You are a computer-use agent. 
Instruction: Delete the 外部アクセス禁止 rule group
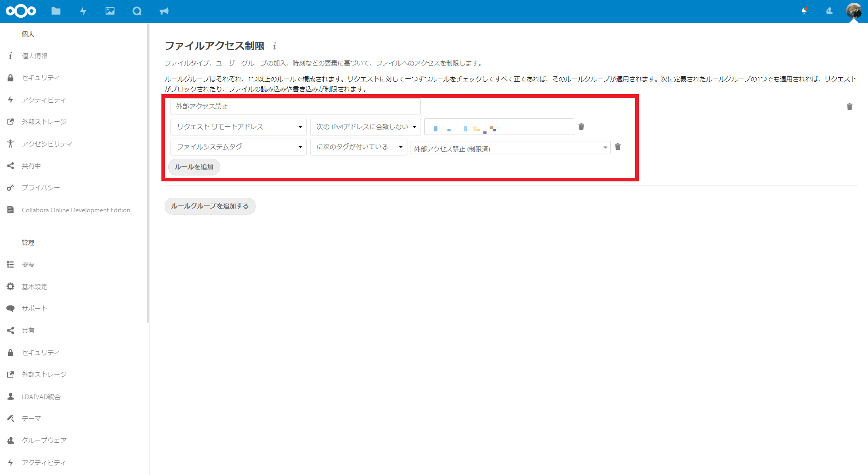pyautogui.click(x=849, y=106)
